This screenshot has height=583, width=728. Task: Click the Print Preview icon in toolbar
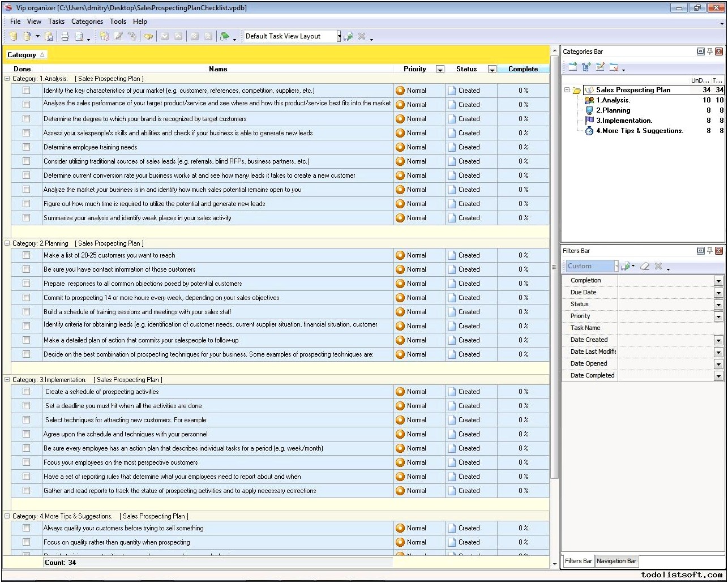(x=79, y=36)
